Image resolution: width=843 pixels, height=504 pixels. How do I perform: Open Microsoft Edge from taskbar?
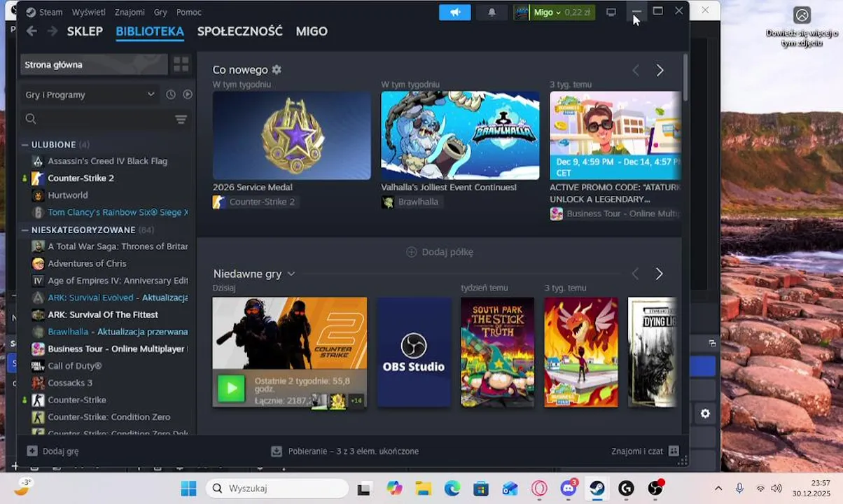click(452, 489)
